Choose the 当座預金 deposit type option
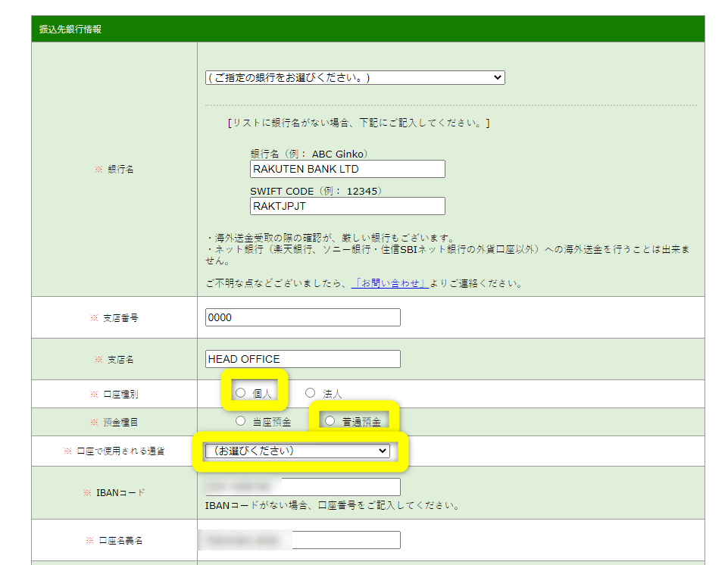This screenshot has width=728, height=565. coord(241,421)
